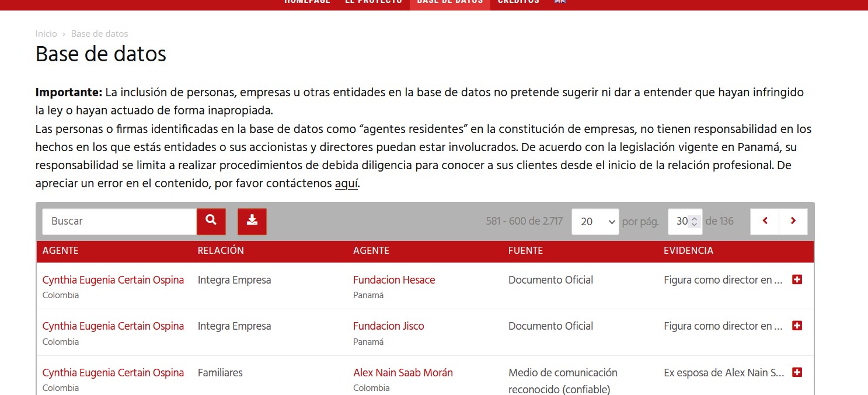This screenshot has width=868, height=395.
Task: Click Base de datos breadcrumb
Action: click(x=100, y=34)
